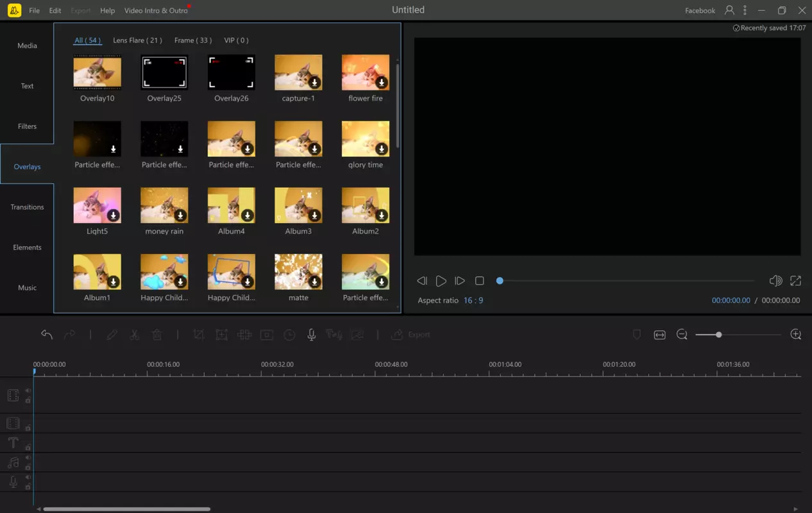Select the Overlay26 thumbnail
This screenshot has height=513, width=812.
coord(232,72)
